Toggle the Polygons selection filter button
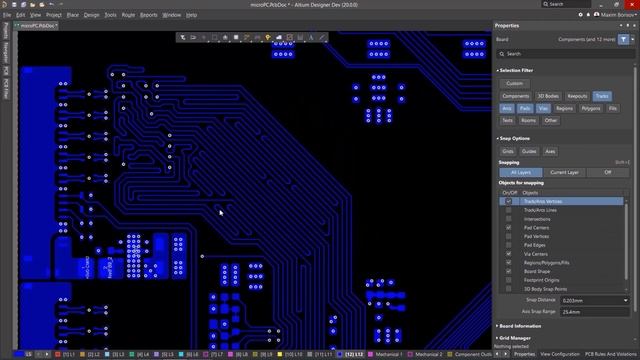Image resolution: width=640 pixels, height=360 pixels. [591, 109]
